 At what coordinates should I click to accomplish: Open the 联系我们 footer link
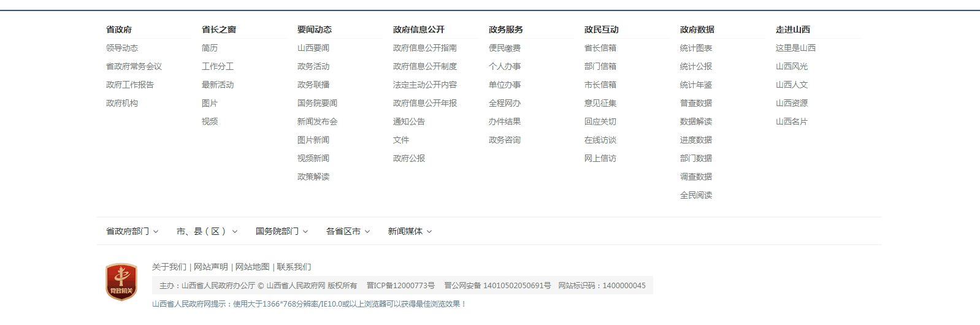(294, 267)
